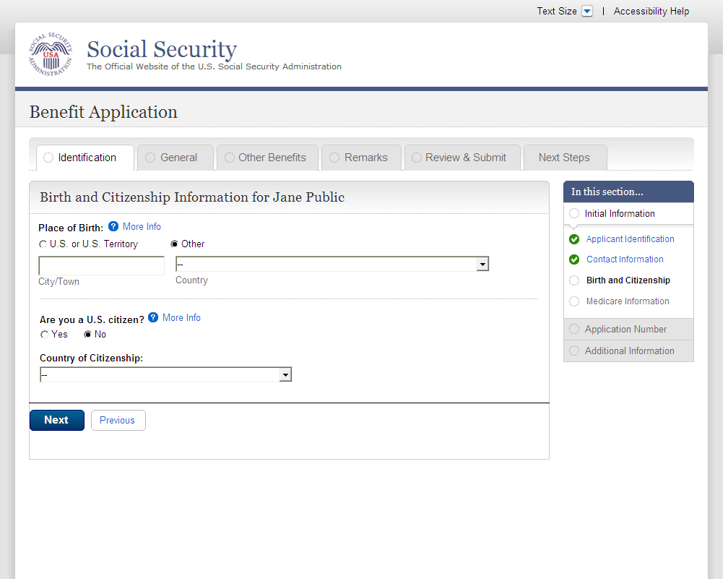Image resolution: width=728 pixels, height=584 pixels.
Task: Open the Accessibility Help link
Action: tap(651, 12)
